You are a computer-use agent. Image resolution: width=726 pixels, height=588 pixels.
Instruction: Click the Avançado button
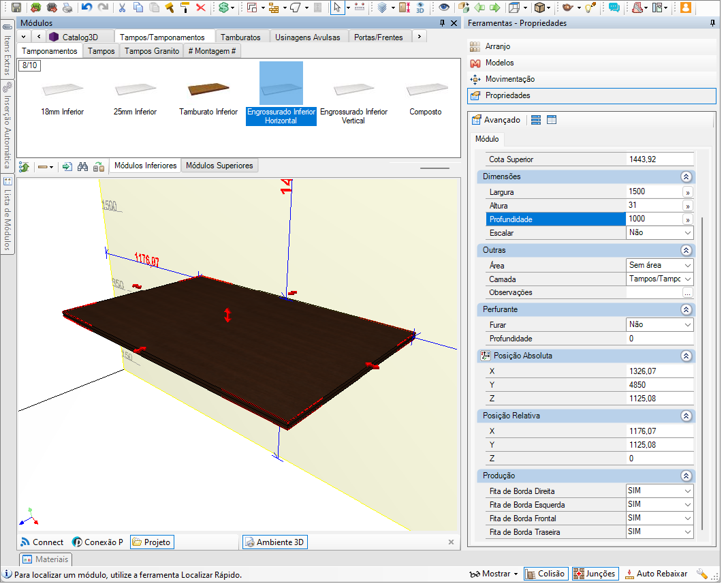(x=496, y=120)
